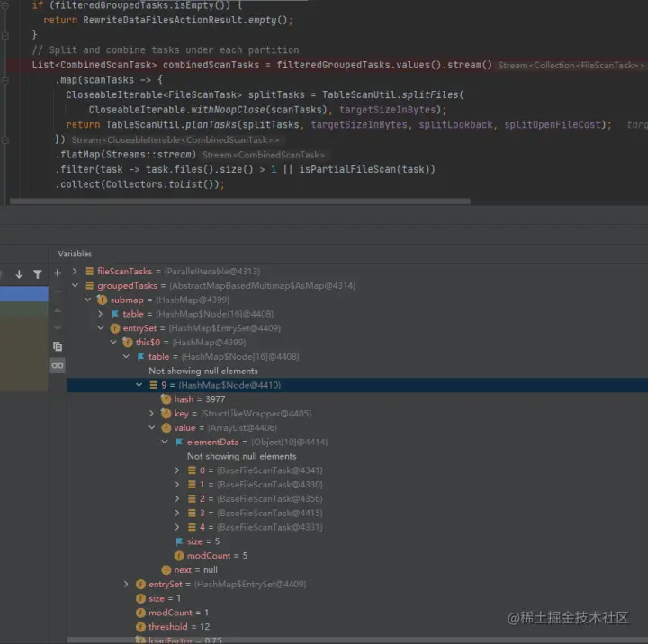Select the size = 1 row
The image size is (648, 644).
pyautogui.click(x=357, y=598)
